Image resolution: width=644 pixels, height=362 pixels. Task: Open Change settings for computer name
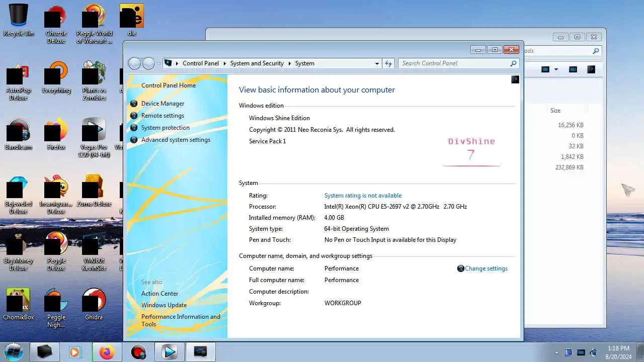point(486,268)
